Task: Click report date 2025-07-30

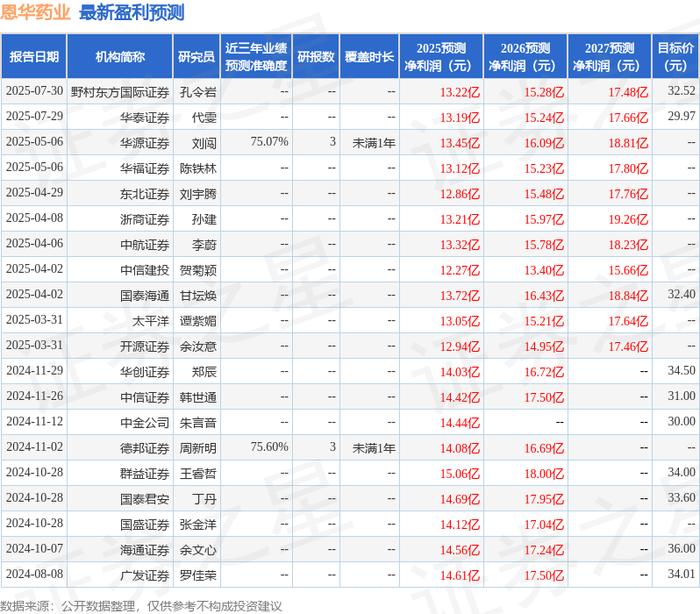Action: [x=34, y=91]
